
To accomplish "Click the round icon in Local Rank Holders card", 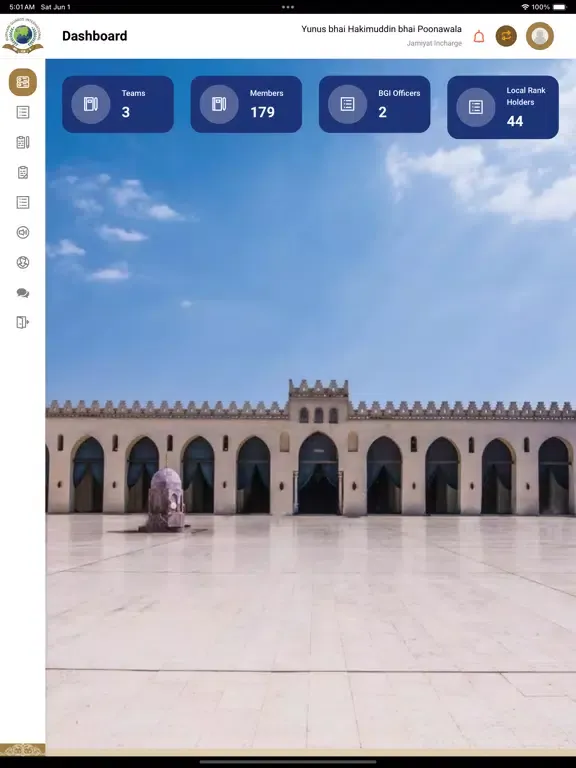I will point(476,107).
